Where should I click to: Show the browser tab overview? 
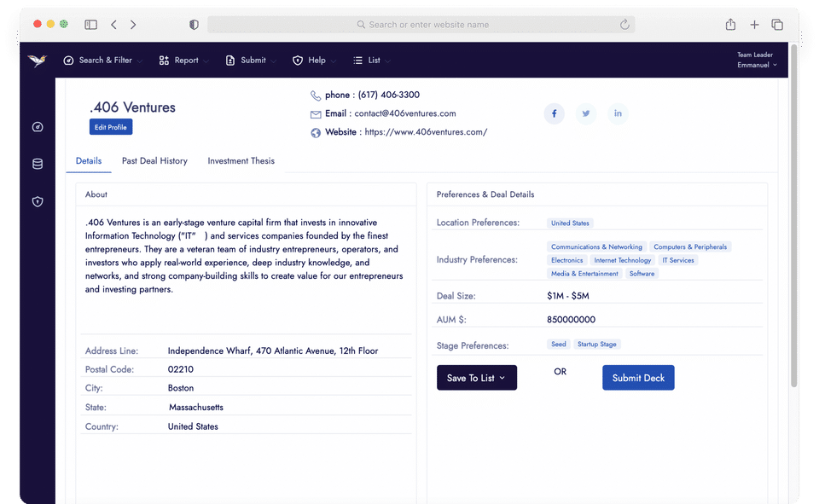click(x=777, y=25)
